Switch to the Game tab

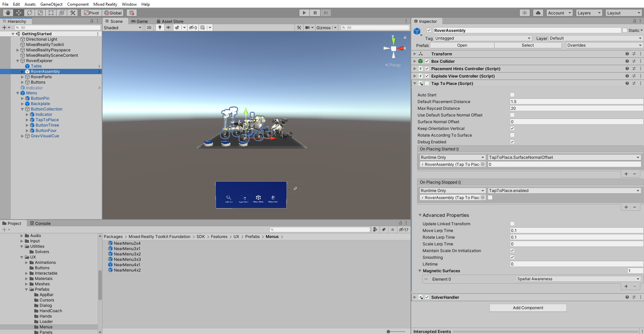point(139,21)
